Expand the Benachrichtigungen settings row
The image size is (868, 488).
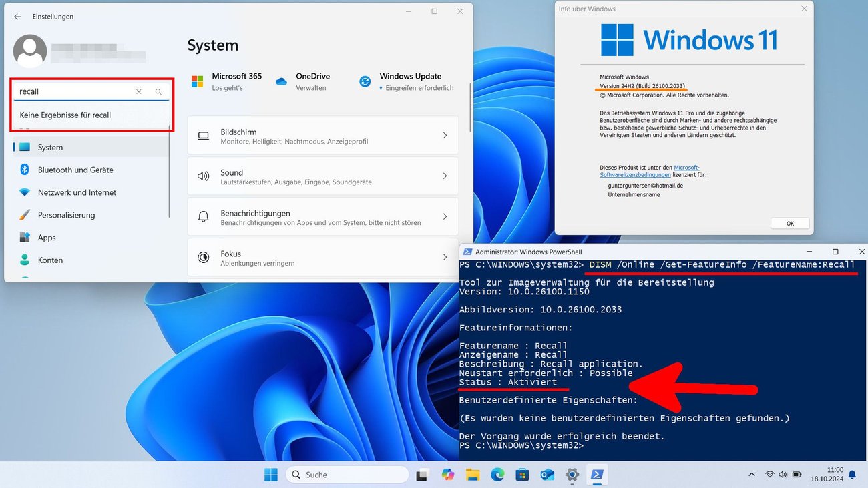pos(322,216)
